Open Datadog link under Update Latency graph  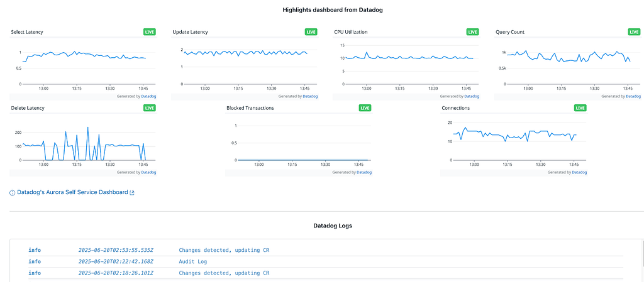coord(310,96)
